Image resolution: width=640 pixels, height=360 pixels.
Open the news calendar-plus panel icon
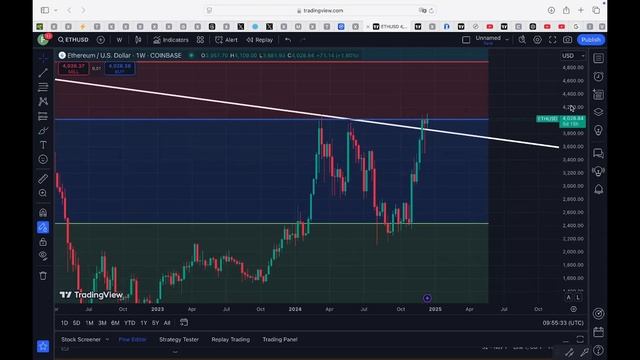[598, 95]
